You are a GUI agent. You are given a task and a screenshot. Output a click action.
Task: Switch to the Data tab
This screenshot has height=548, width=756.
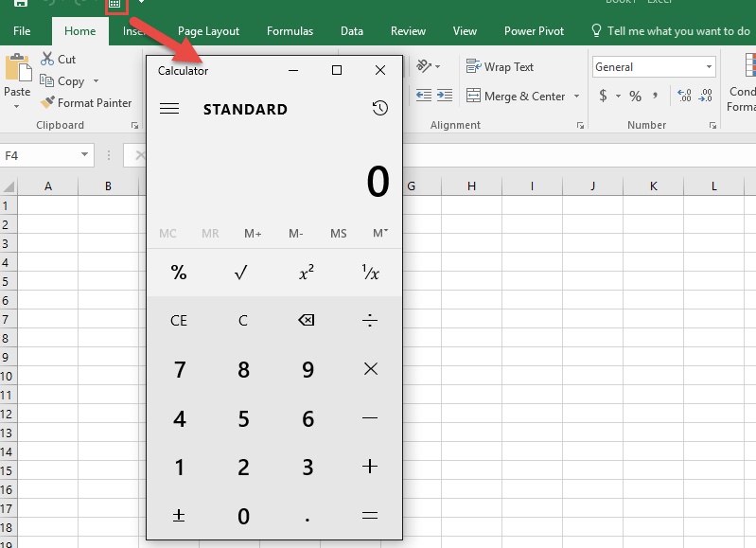pyautogui.click(x=351, y=31)
